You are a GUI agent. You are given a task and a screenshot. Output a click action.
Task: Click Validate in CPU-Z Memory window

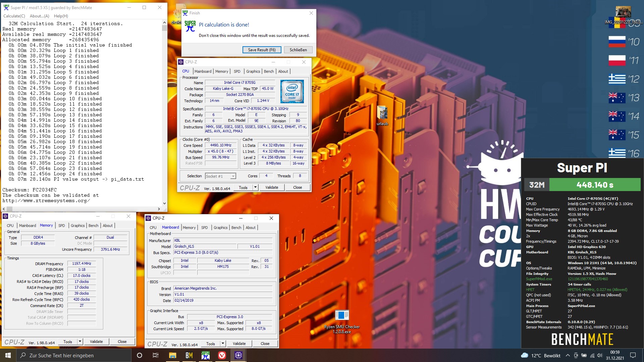click(x=96, y=342)
